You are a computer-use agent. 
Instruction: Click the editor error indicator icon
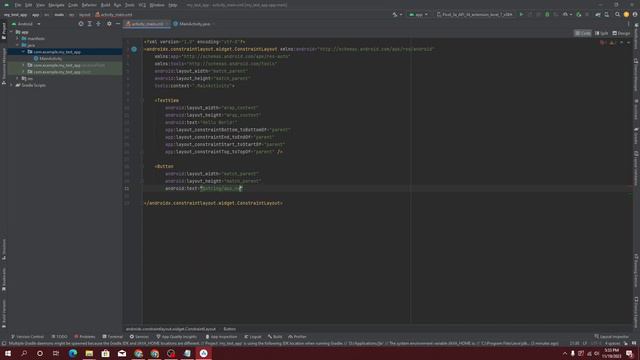[602, 42]
